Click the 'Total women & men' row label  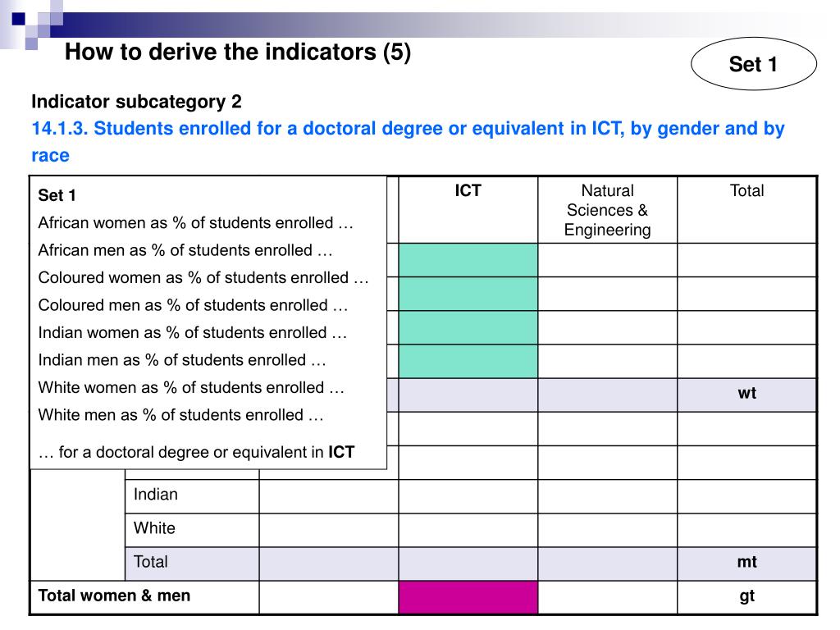click(114, 596)
